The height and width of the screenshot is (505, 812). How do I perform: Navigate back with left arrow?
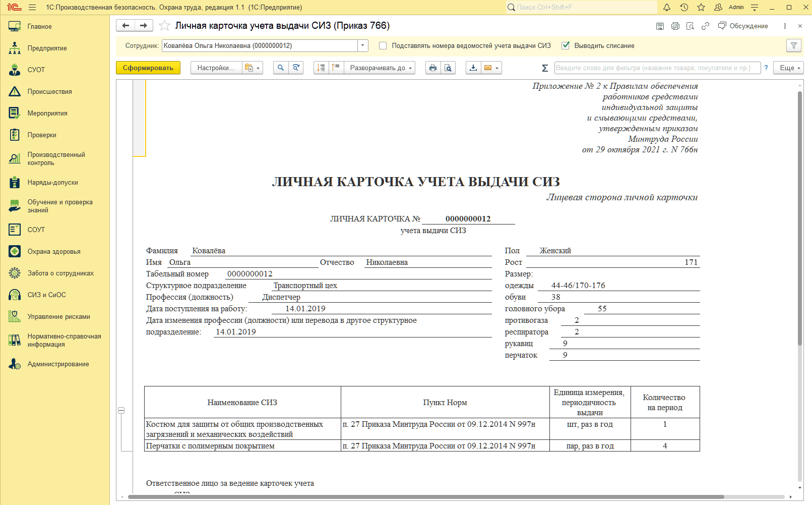(x=126, y=26)
